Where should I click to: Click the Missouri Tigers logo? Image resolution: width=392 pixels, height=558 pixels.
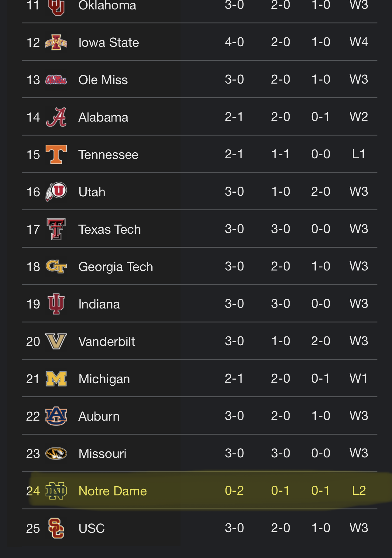pyautogui.click(x=56, y=453)
